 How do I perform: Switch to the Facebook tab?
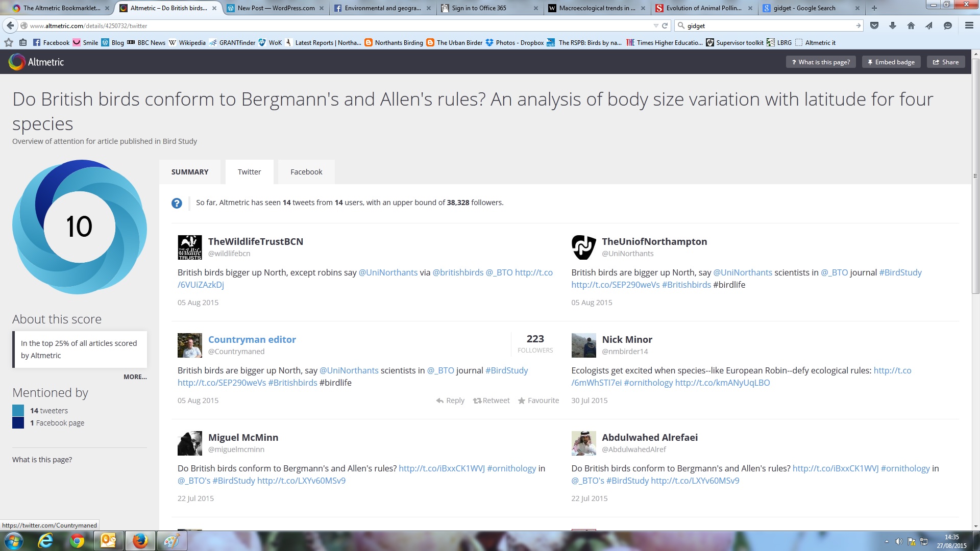(x=306, y=172)
